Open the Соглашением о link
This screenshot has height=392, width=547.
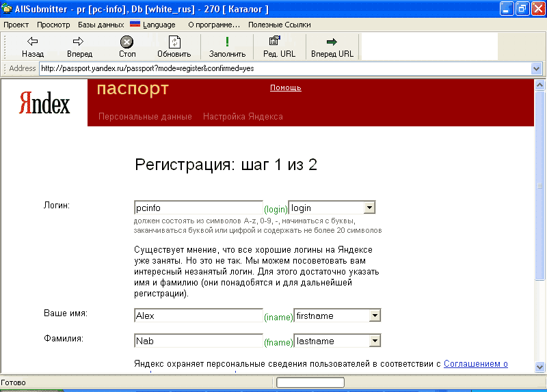click(475, 364)
